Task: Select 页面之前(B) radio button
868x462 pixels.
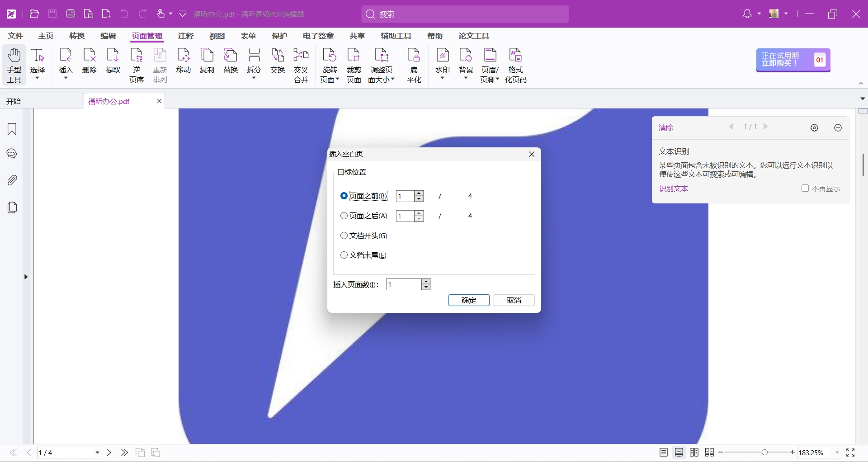Action: (344, 196)
